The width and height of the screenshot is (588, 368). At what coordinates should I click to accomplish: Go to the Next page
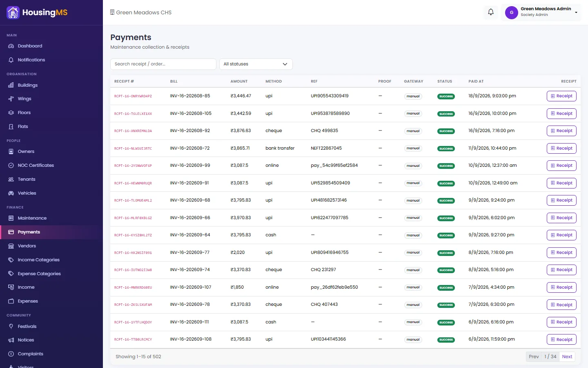567,357
